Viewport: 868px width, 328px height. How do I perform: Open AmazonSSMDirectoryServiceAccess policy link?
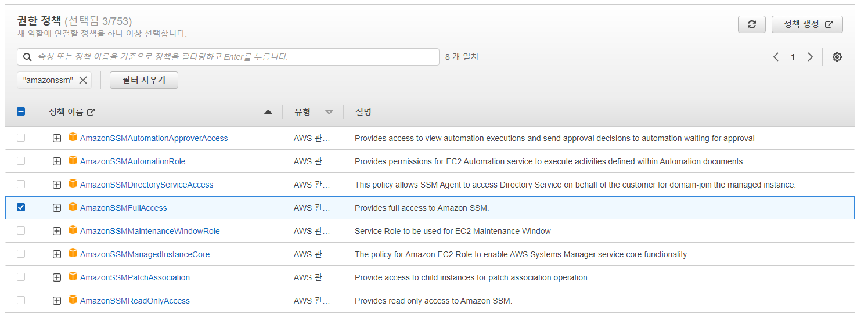point(147,185)
